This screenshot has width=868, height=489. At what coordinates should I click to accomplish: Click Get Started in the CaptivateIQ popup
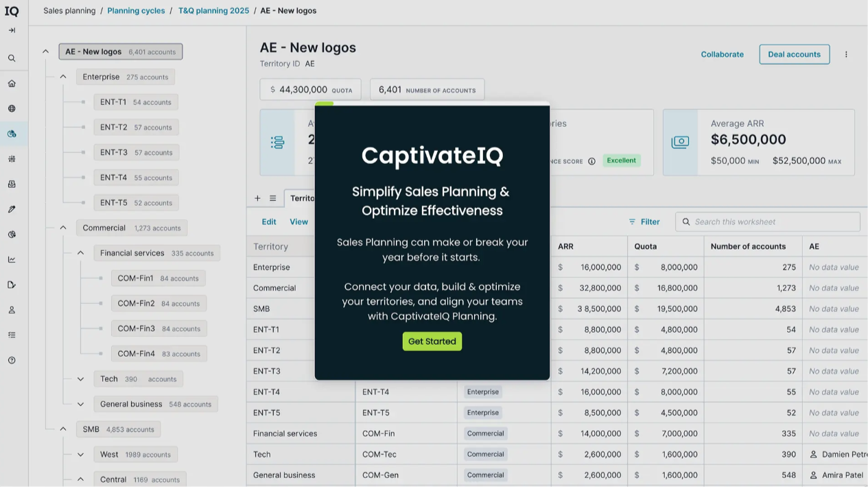[432, 341]
